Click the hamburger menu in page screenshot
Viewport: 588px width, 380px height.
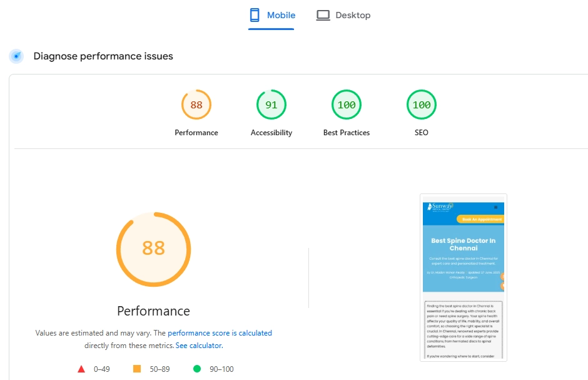tap(496, 207)
